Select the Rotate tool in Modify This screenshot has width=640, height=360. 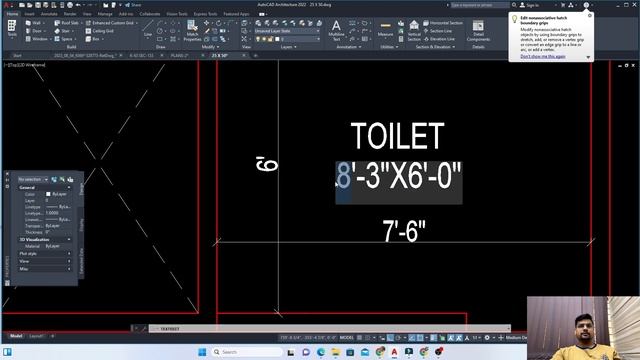coord(218,23)
